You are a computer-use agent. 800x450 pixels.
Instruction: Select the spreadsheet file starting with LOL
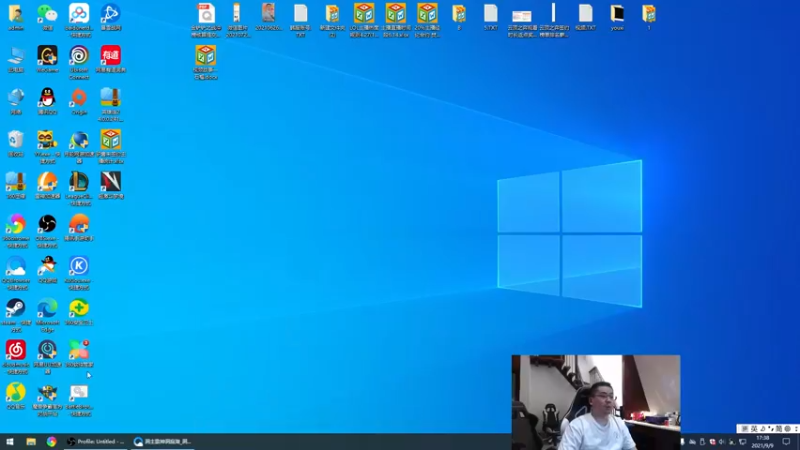tap(364, 20)
